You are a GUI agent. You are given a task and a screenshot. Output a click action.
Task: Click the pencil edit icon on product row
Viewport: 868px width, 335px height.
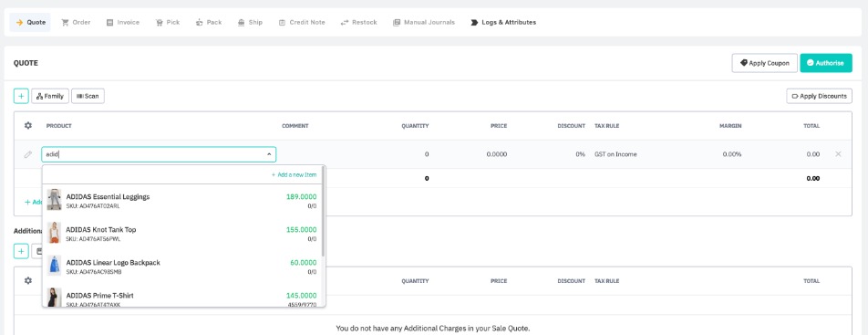coord(28,154)
